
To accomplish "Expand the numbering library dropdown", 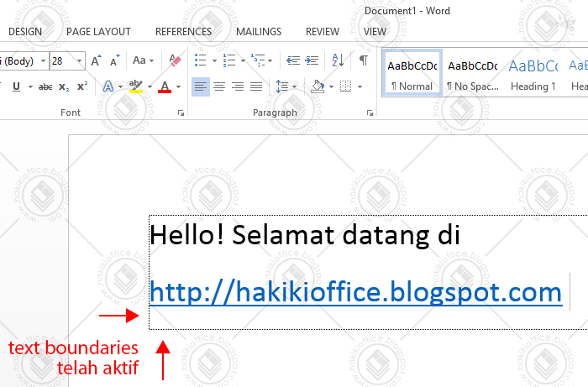I will 243,60.
